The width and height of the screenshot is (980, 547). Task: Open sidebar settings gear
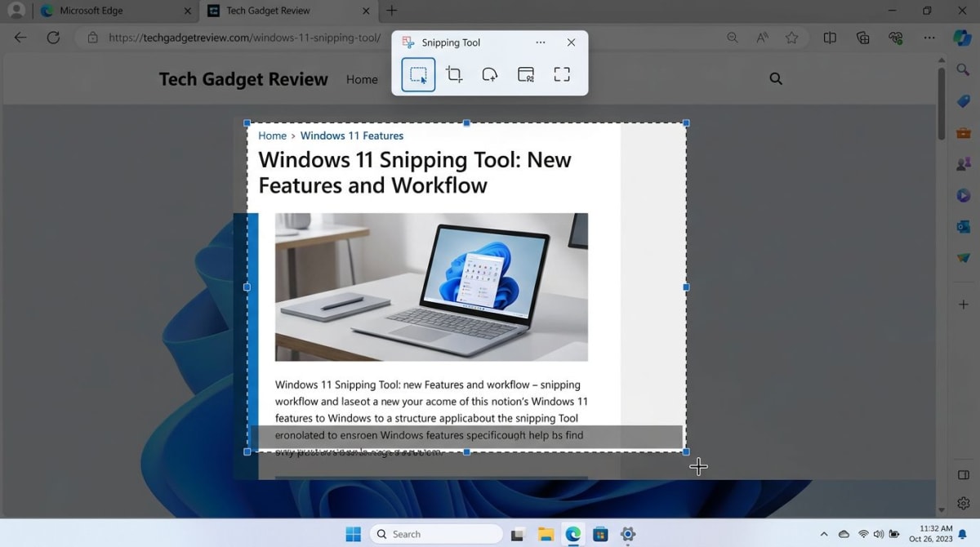point(963,503)
